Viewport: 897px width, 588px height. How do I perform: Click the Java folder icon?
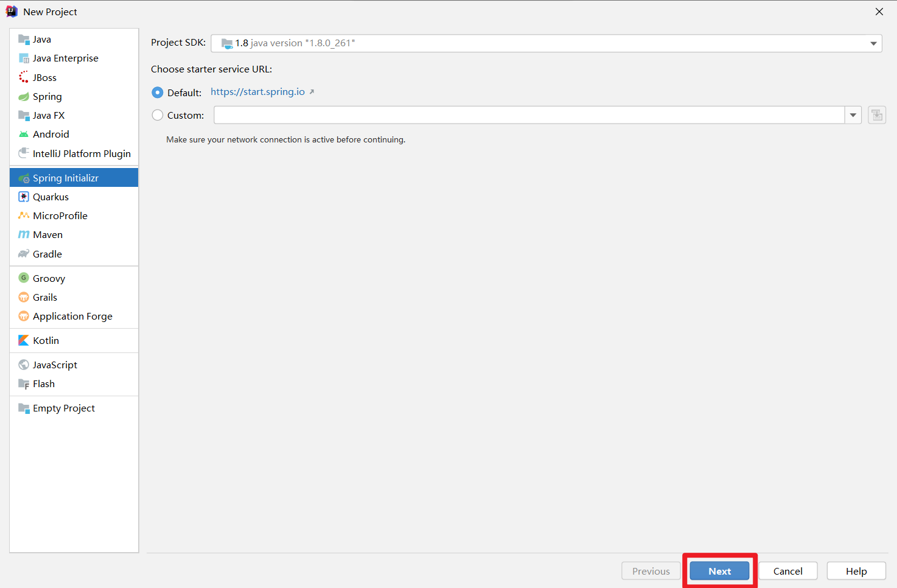coord(24,40)
